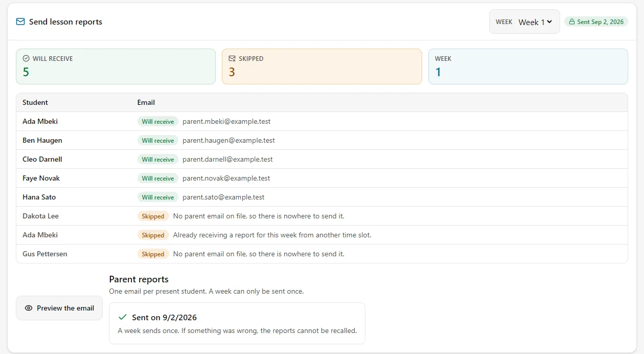644x354 pixels.
Task: Select the Will Receive count 5
Action: pos(26,72)
